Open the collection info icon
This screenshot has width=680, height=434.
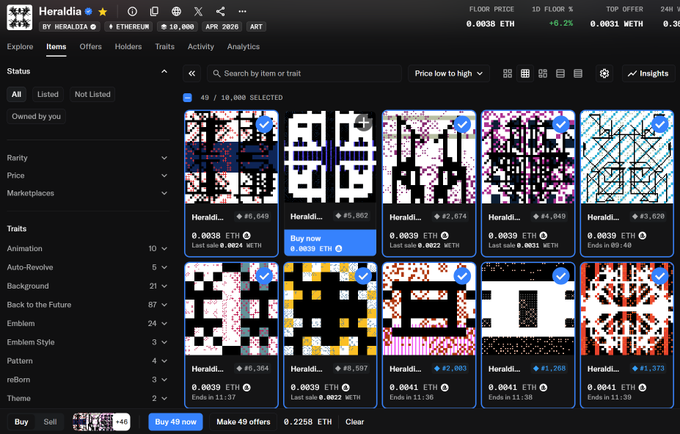(132, 12)
